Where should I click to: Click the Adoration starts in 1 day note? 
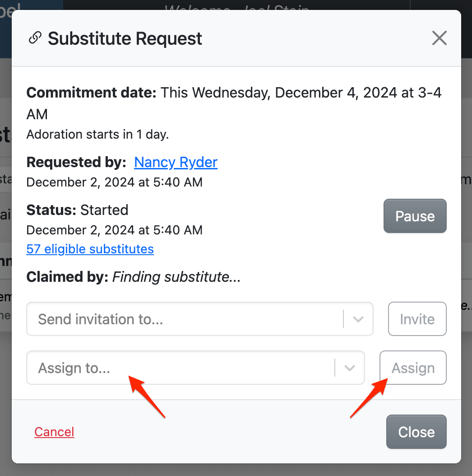point(97,135)
